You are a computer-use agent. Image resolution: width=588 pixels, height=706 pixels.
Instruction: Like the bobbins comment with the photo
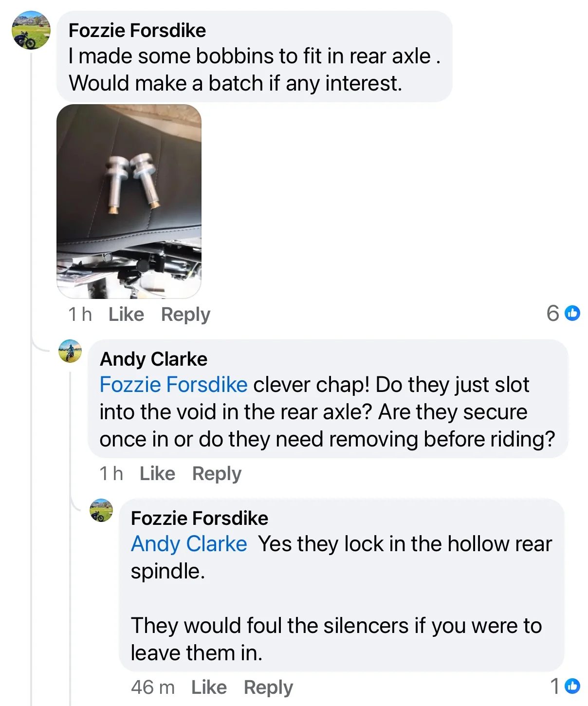coord(126,315)
